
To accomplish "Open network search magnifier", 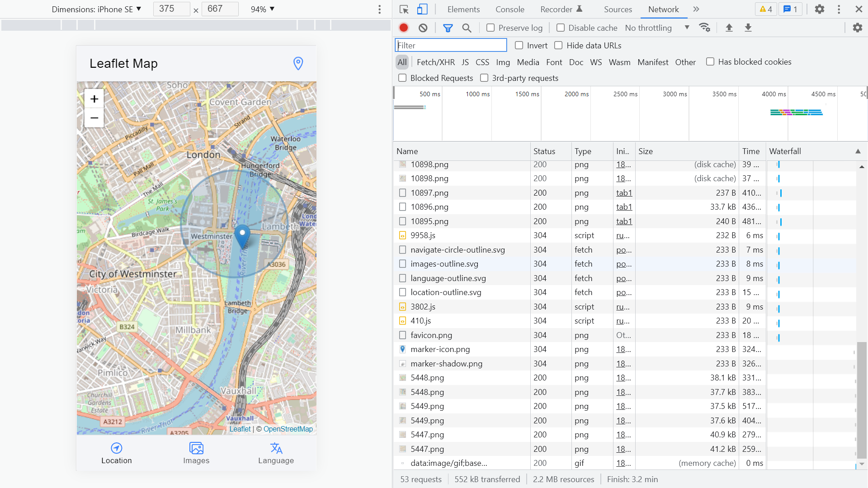I will pyautogui.click(x=467, y=28).
